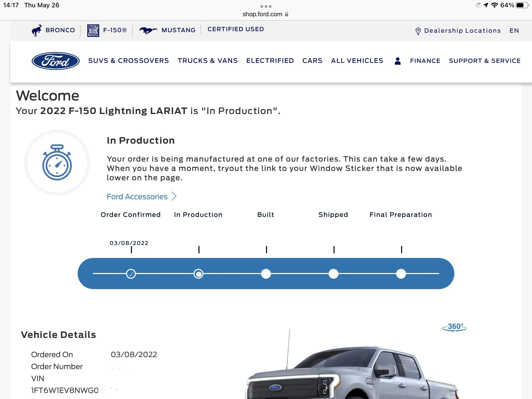Open the Certified Used link
The width and height of the screenshot is (532, 399).
(x=236, y=29)
